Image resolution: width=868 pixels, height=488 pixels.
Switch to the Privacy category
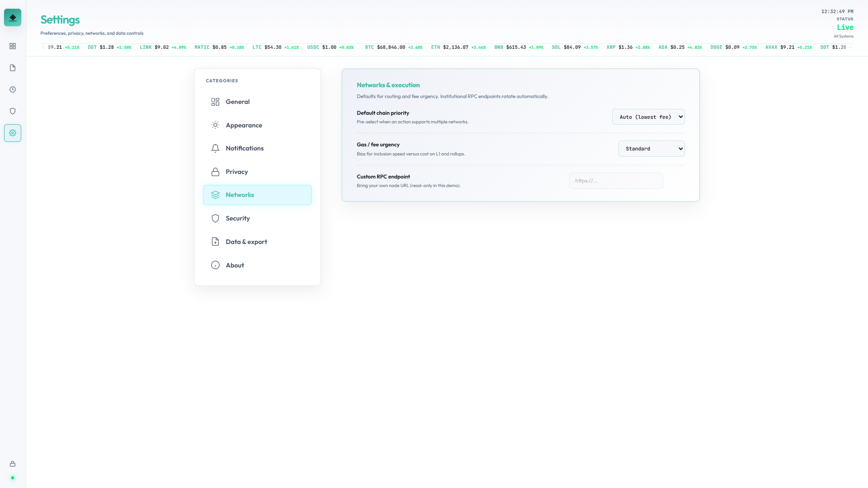237,172
